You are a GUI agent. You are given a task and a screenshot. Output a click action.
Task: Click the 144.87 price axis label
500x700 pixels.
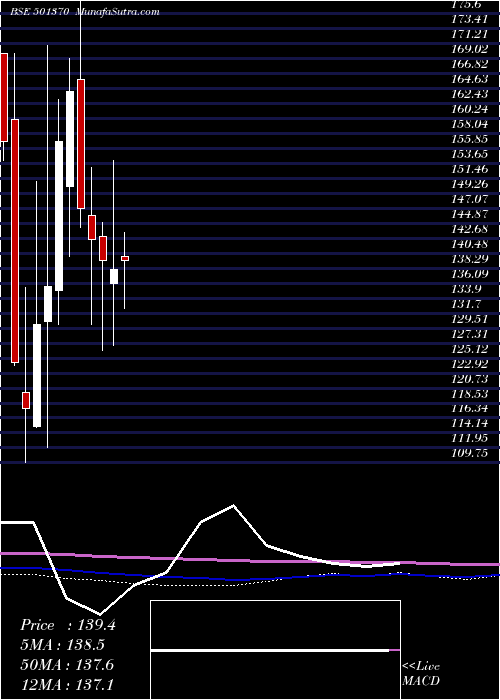471,214
